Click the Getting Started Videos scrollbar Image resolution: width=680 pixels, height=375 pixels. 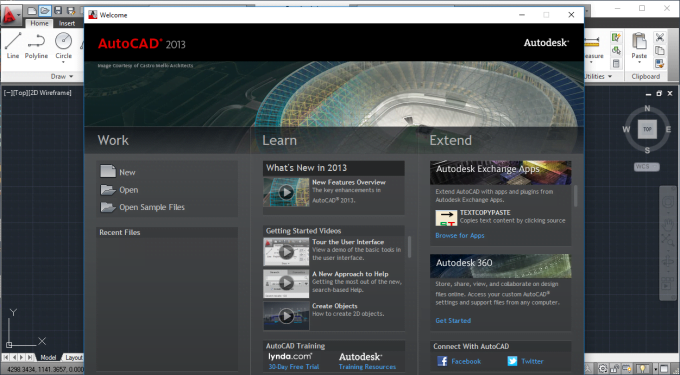(409, 247)
